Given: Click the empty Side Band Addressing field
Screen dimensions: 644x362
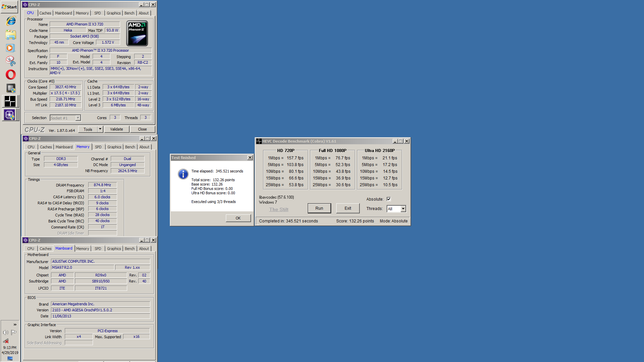Looking at the screenshot, I should pos(79,343).
